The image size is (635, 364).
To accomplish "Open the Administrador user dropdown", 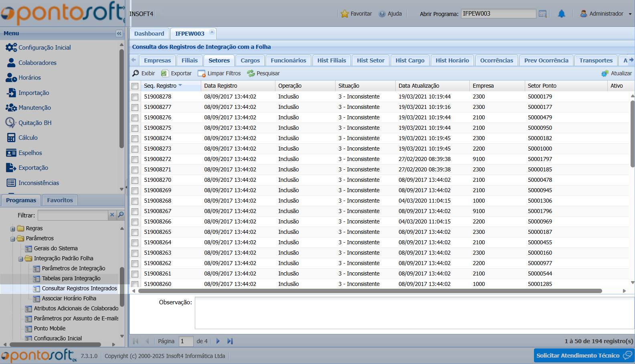I will (x=606, y=14).
